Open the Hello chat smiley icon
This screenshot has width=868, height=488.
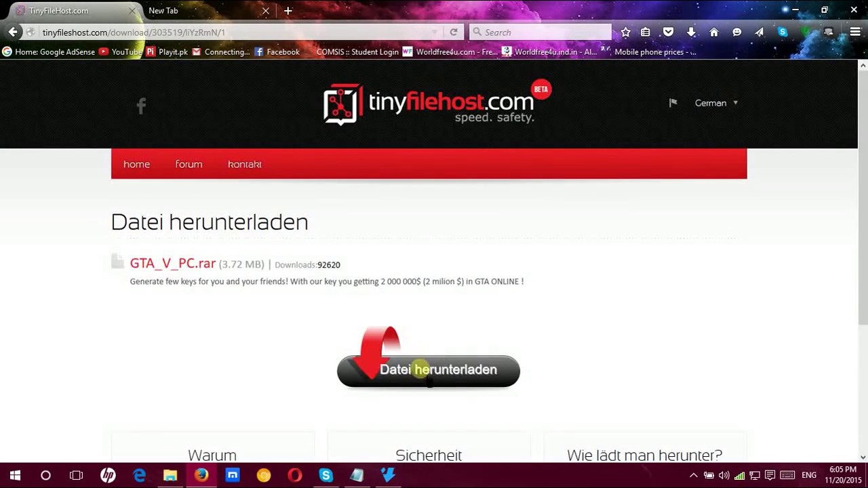coord(736,32)
